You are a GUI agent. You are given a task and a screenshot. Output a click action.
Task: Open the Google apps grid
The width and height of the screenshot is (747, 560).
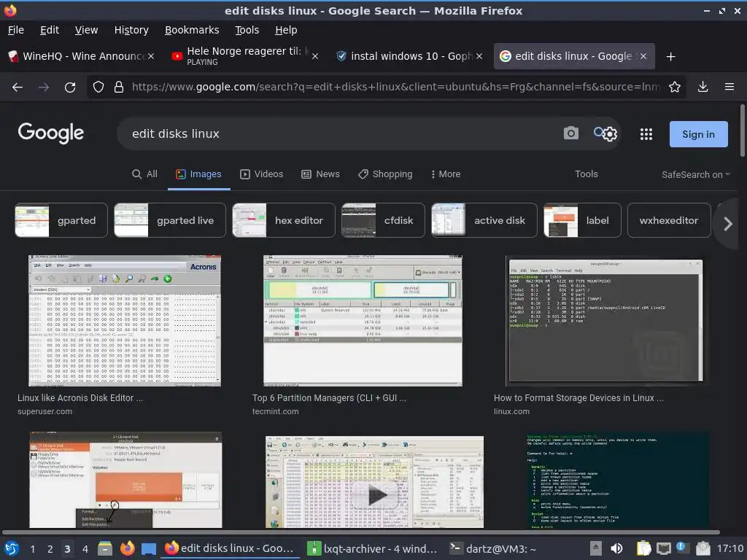point(646,134)
